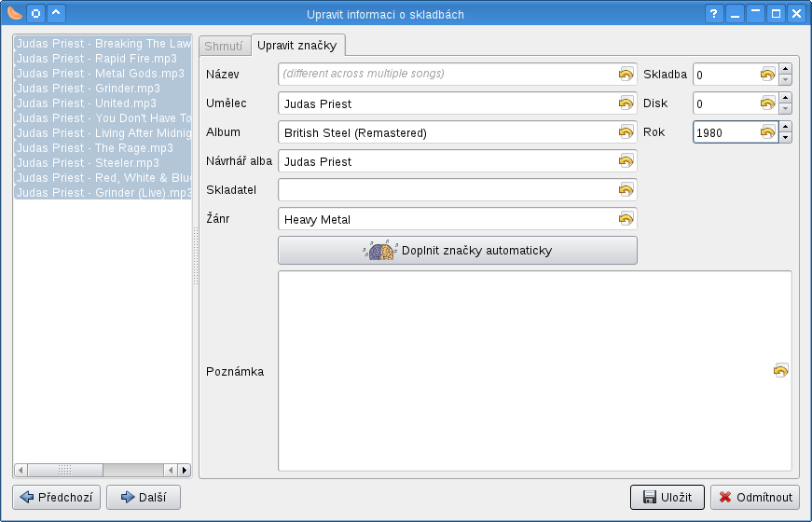Reset the Disk number with its undo icon

click(768, 103)
